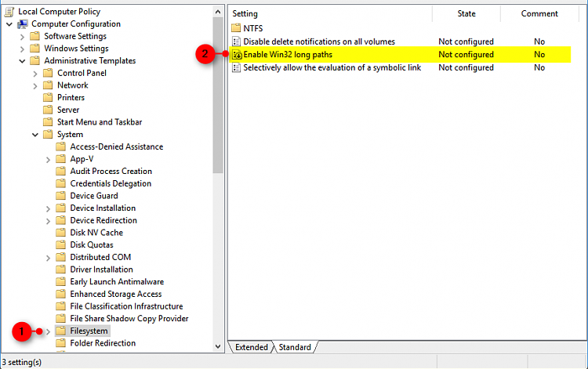
Task: Select the 'Enable Win32 long paths' setting
Action: point(288,55)
